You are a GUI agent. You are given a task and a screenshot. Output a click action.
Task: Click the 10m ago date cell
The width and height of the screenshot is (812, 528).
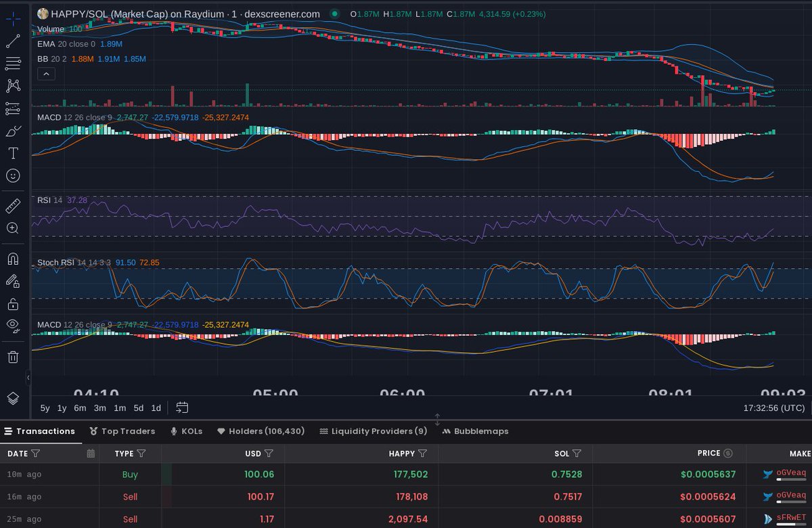click(24, 475)
